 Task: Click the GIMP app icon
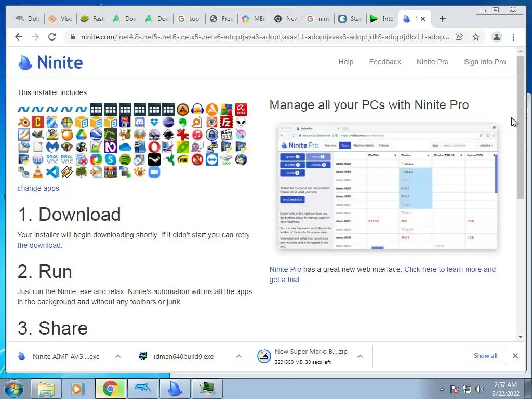pyautogui.click(x=38, y=135)
